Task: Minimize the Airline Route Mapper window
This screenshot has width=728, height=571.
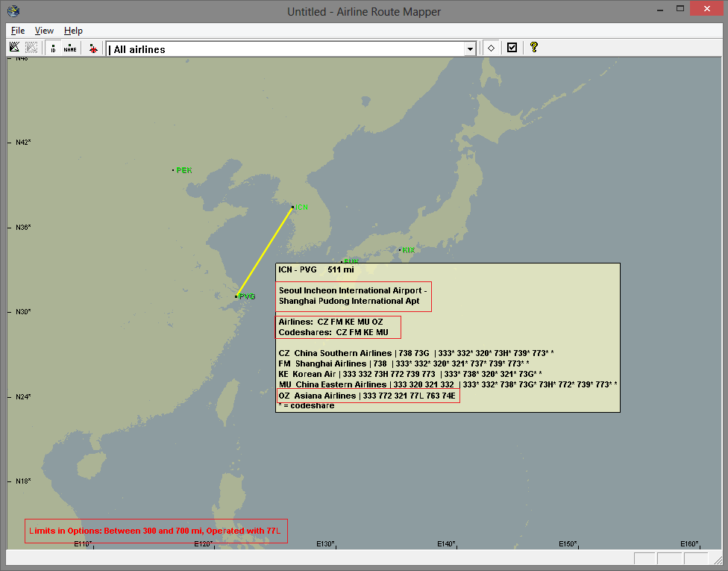Action: (659, 10)
